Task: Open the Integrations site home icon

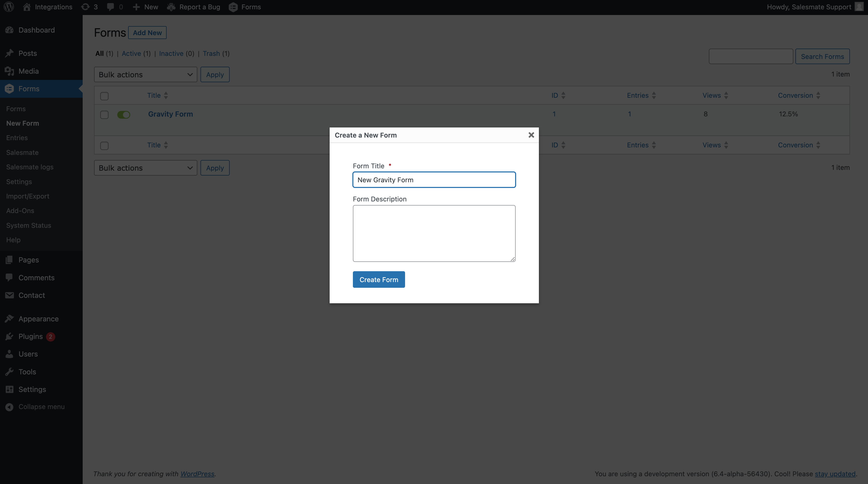Action: point(27,7)
